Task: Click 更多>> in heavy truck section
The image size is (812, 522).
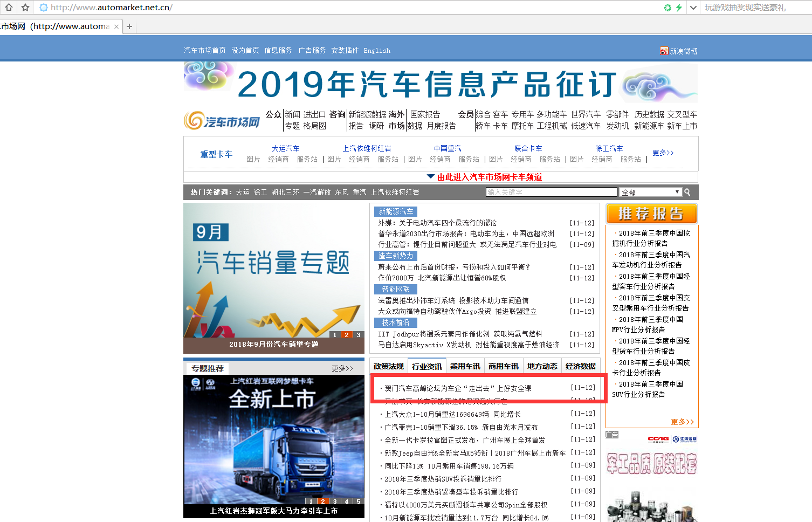Action: coord(663,153)
